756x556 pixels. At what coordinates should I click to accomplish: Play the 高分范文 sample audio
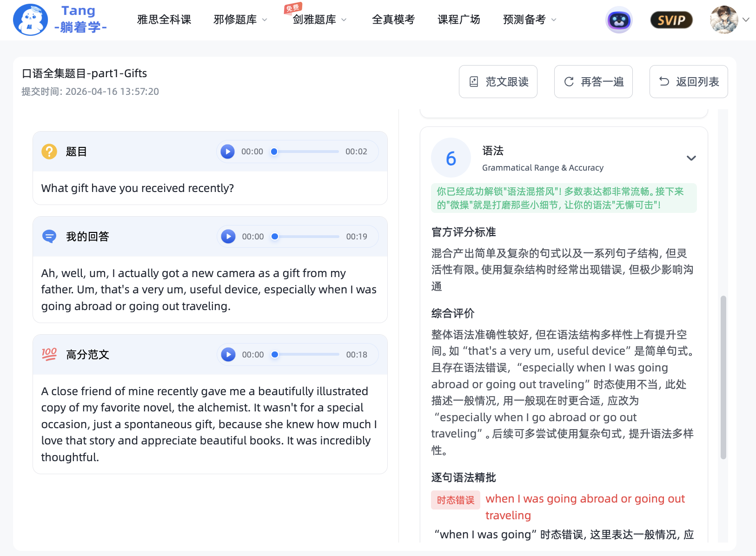coord(228,355)
